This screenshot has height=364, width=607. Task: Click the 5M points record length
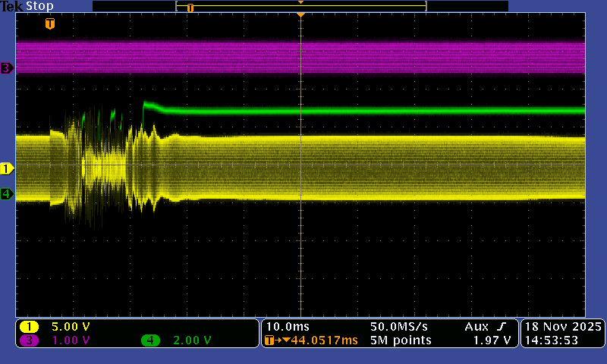click(401, 340)
